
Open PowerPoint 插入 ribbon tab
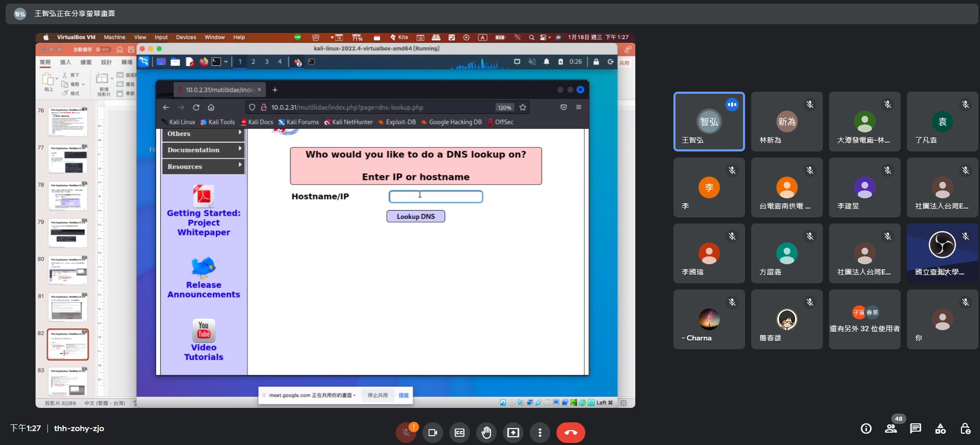[x=65, y=62]
